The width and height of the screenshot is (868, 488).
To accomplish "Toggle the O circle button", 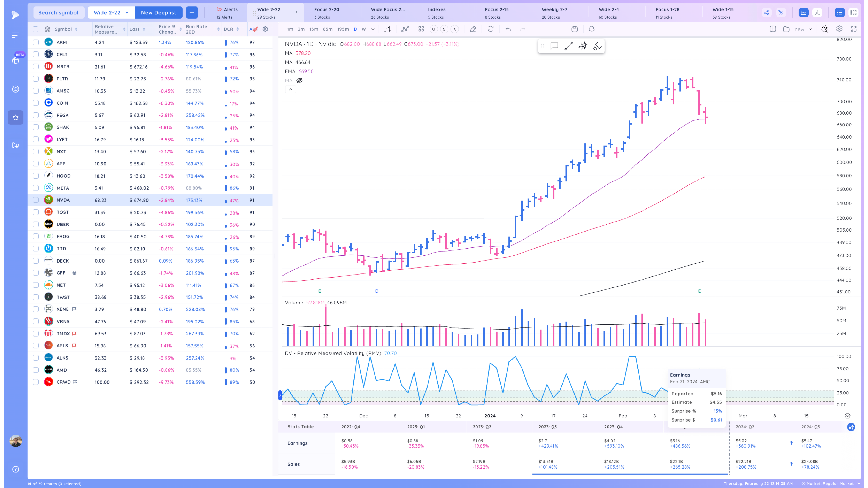I will (x=434, y=29).
